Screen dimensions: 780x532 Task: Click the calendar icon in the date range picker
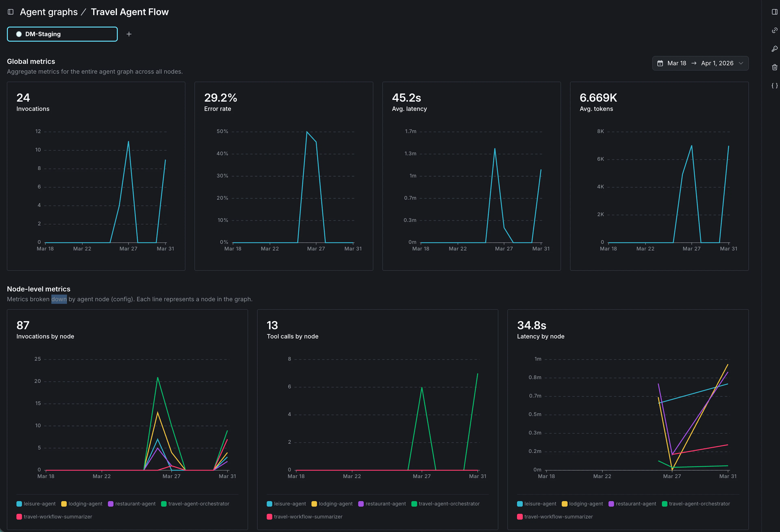tap(660, 63)
